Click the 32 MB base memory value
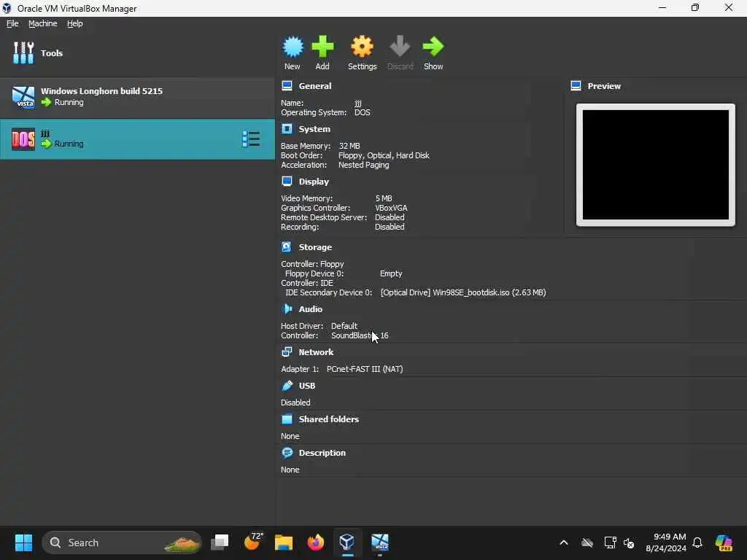747x560 pixels. point(349,146)
